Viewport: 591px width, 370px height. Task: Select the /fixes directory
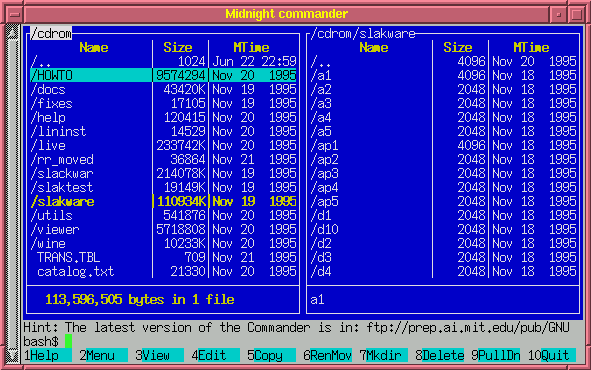[x=163, y=103]
